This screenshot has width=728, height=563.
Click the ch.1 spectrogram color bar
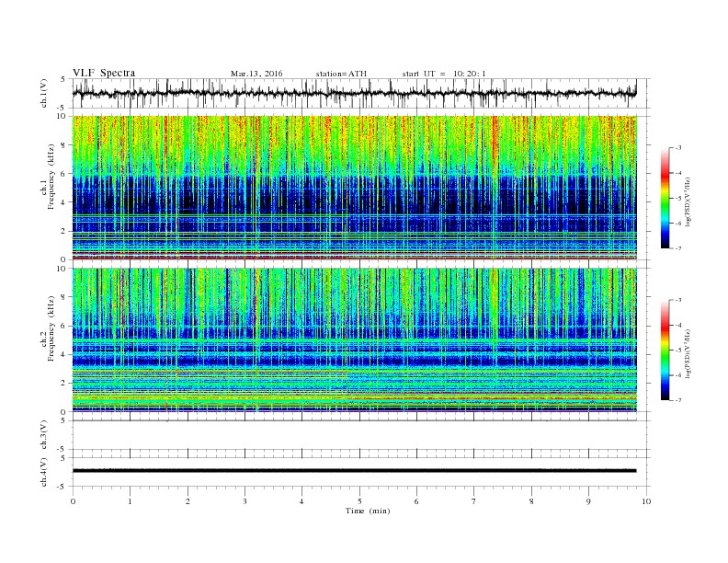665,198
